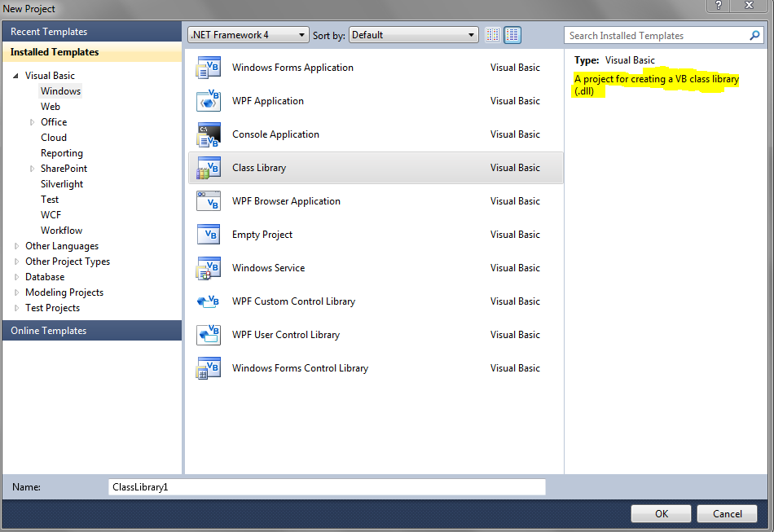Select the Silverlight template category
This screenshot has height=532, width=774.
point(62,184)
